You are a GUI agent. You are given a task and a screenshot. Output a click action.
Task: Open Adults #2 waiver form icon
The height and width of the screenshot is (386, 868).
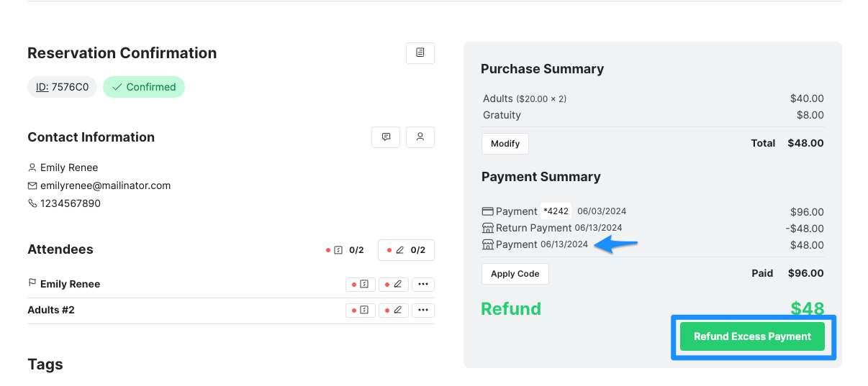pos(361,311)
